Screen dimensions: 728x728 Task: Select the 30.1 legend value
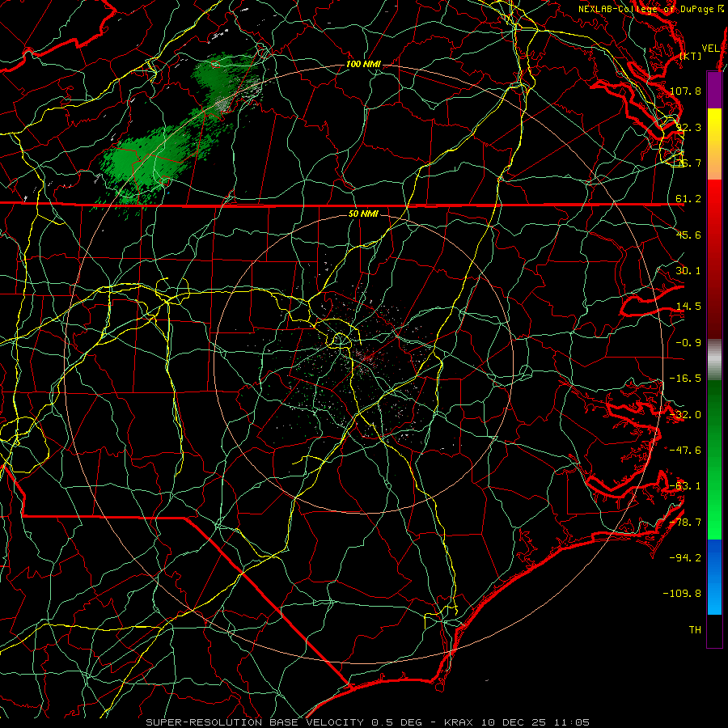pyautogui.click(x=688, y=271)
